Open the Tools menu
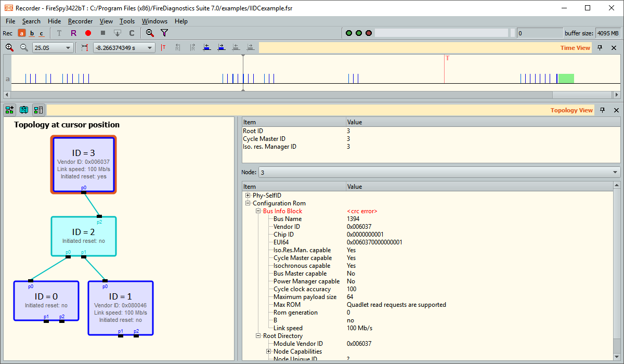 point(127,21)
